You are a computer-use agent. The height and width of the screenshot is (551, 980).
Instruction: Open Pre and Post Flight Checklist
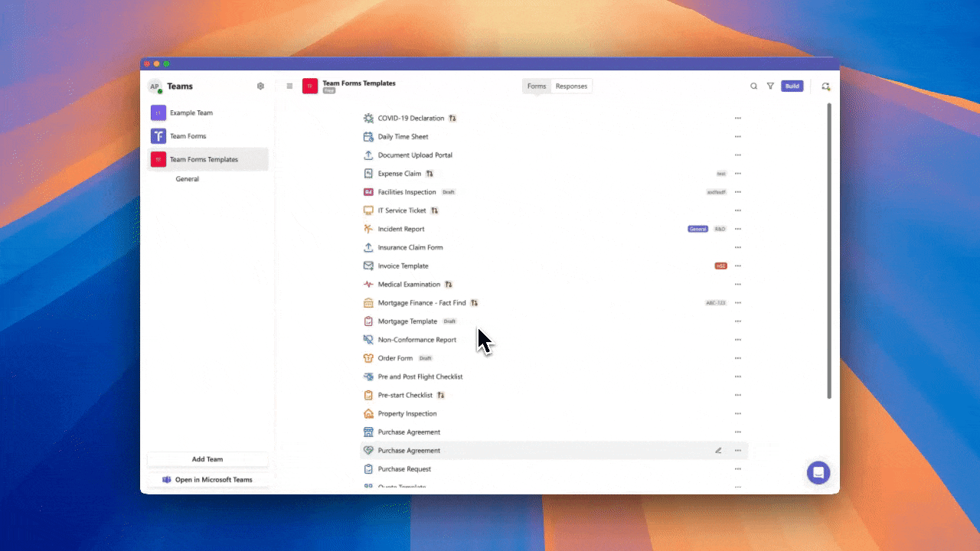pos(420,377)
